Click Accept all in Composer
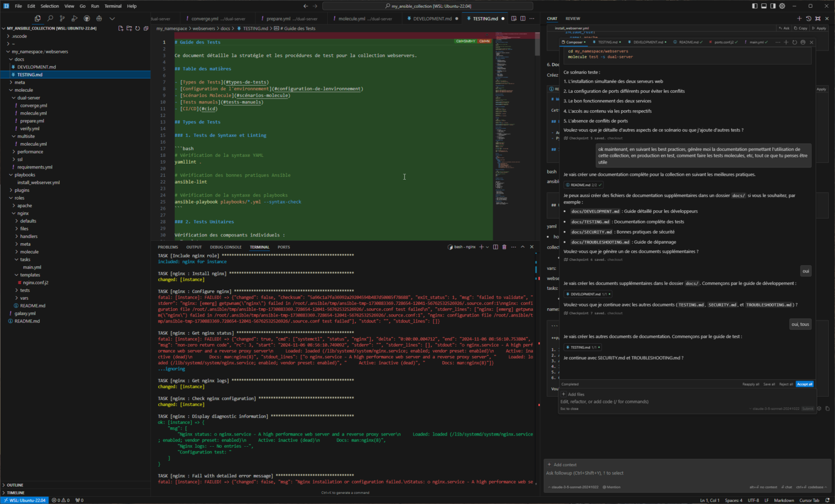835x504 pixels. [x=804, y=384]
